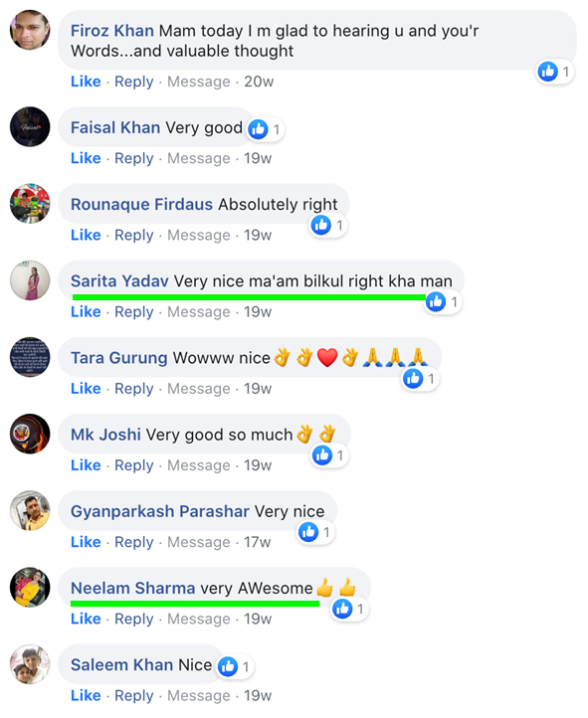Open the like reaction badge on Faisal Khan's comment
This screenshot has height=718, width=588.
coord(266,129)
